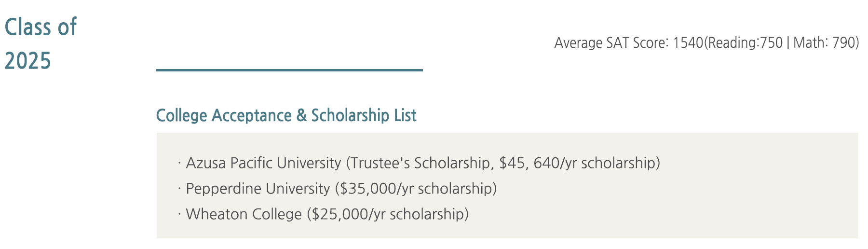Click the "Average SAT Score" label
This screenshot has width=868, height=249.
click(611, 43)
